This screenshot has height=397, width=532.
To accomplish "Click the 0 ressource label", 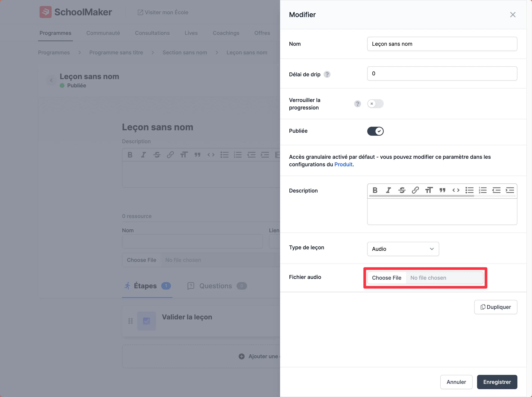I will [x=137, y=216].
